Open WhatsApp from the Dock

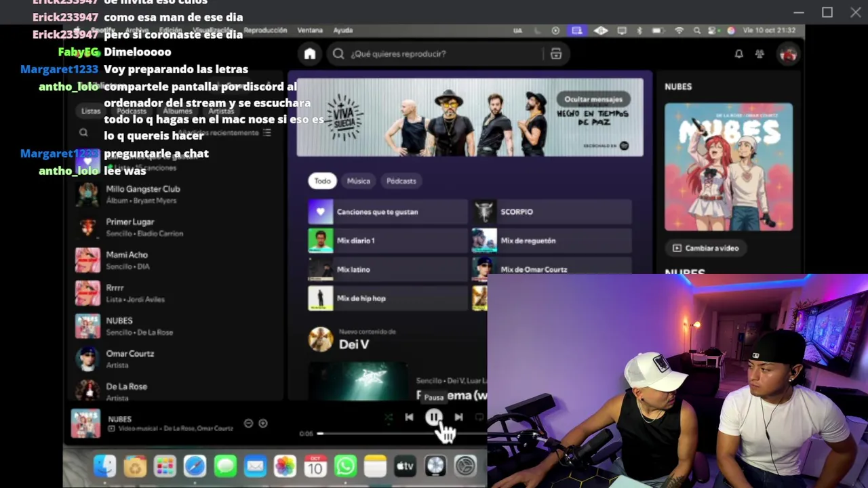pyautogui.click(x=345, y=466)
